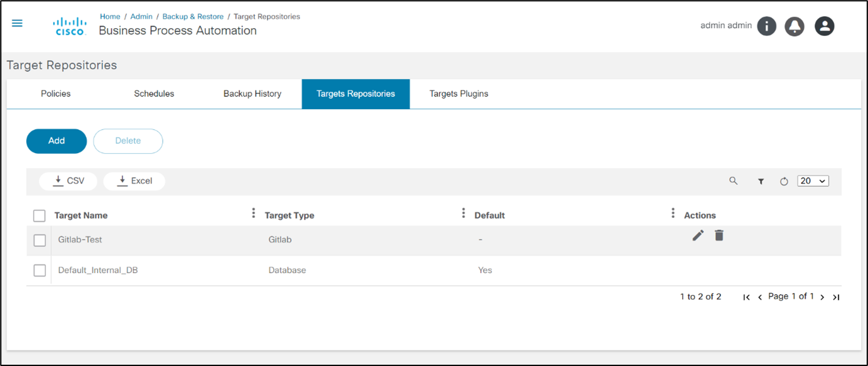Open the user profile icon
The height and width of the screenshot is (366, 868).
click(x=824, y=26)
